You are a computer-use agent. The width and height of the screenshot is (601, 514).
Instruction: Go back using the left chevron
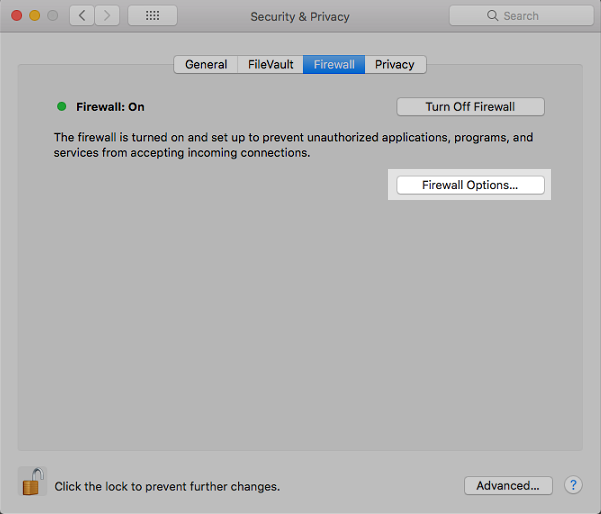(81, 16)
